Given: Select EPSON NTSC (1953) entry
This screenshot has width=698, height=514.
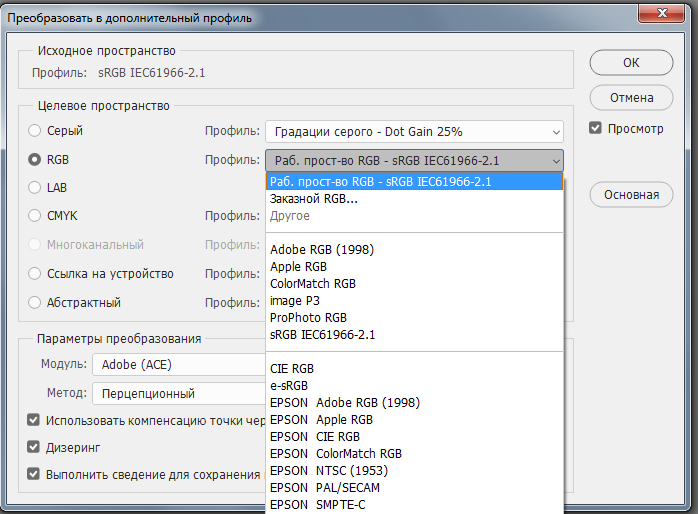Looking at the screenshot, I should click(x=414, y=470).
